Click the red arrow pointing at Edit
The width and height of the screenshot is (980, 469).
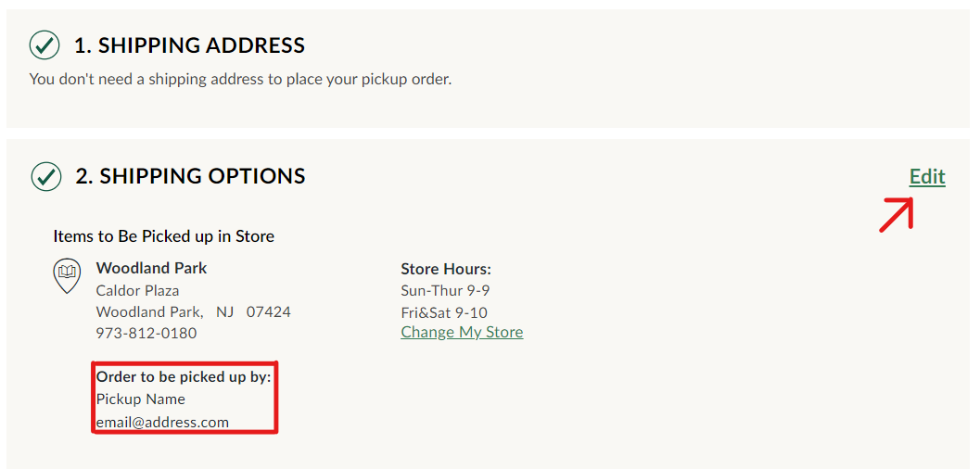click(x=897, y=215)
